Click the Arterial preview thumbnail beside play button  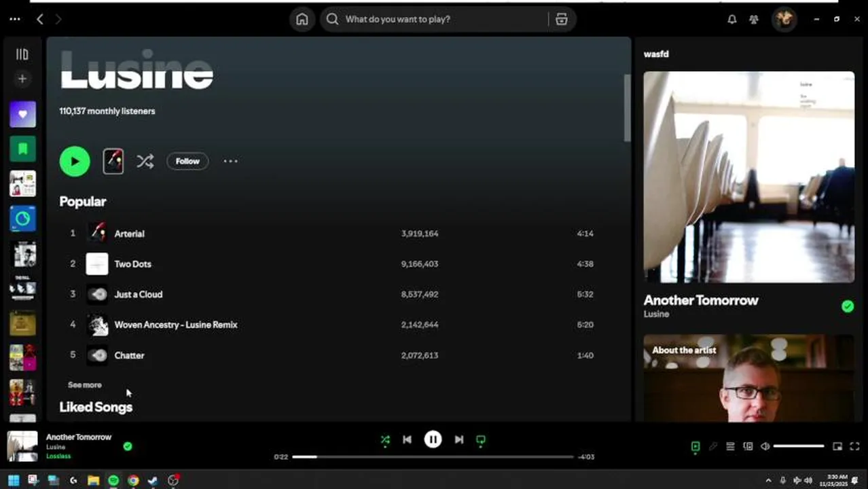tap(113, 161)
